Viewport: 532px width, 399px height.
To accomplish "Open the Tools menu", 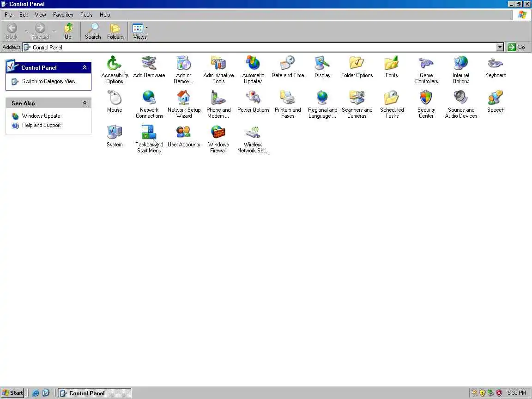I will tap(86, 15).
